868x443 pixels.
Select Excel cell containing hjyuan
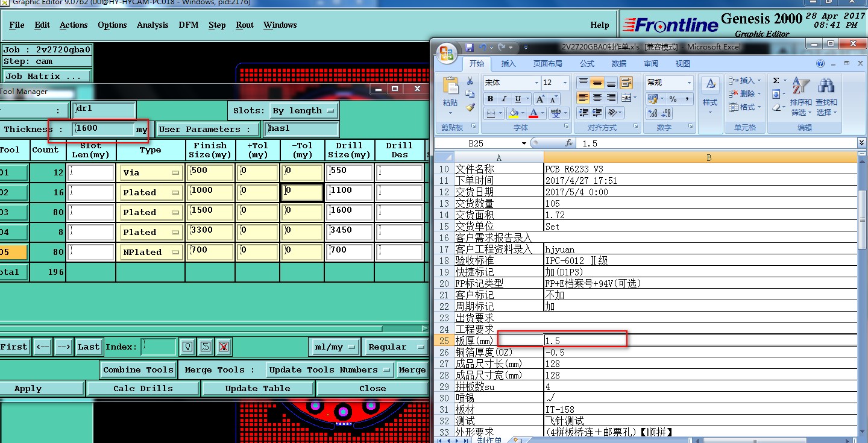[x=700, y=250]
